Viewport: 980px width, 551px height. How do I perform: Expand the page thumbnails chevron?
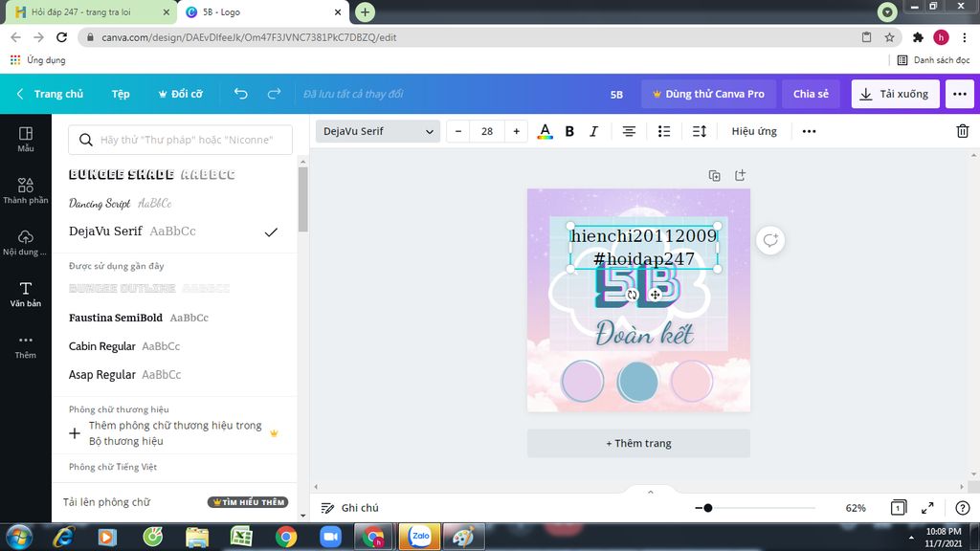coord(650,493)
